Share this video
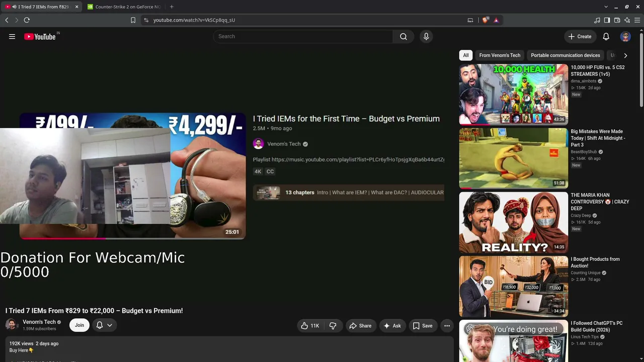 click(360, 326)
